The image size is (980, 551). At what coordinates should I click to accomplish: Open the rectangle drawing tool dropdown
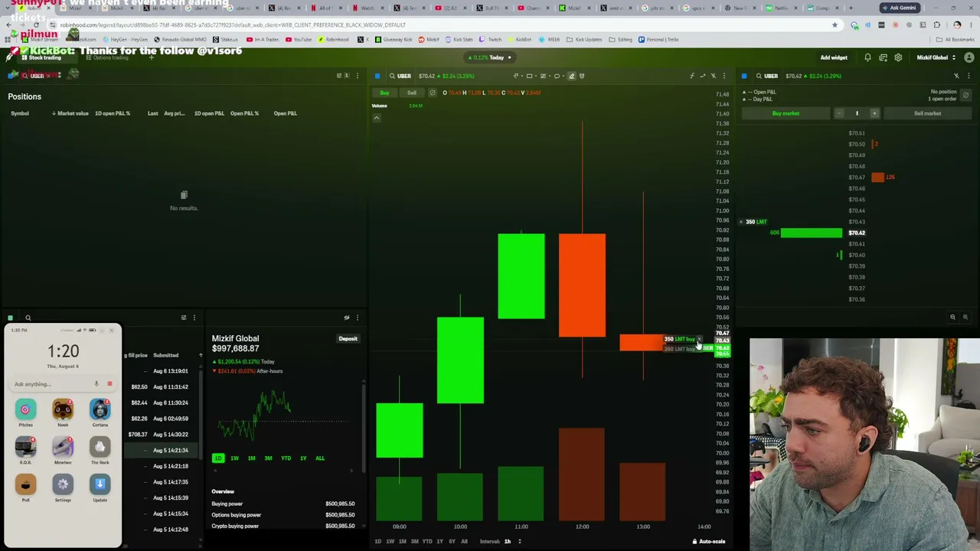click(531, 76)
